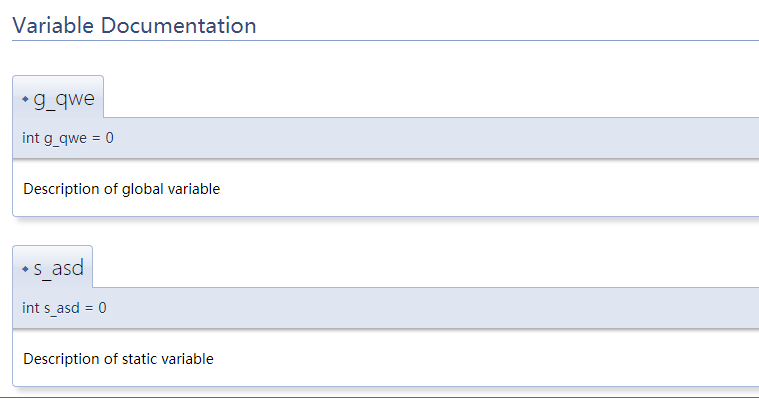
Task: Click the permalink diamond beside g_qwe title
Action: tap(26, 99)
